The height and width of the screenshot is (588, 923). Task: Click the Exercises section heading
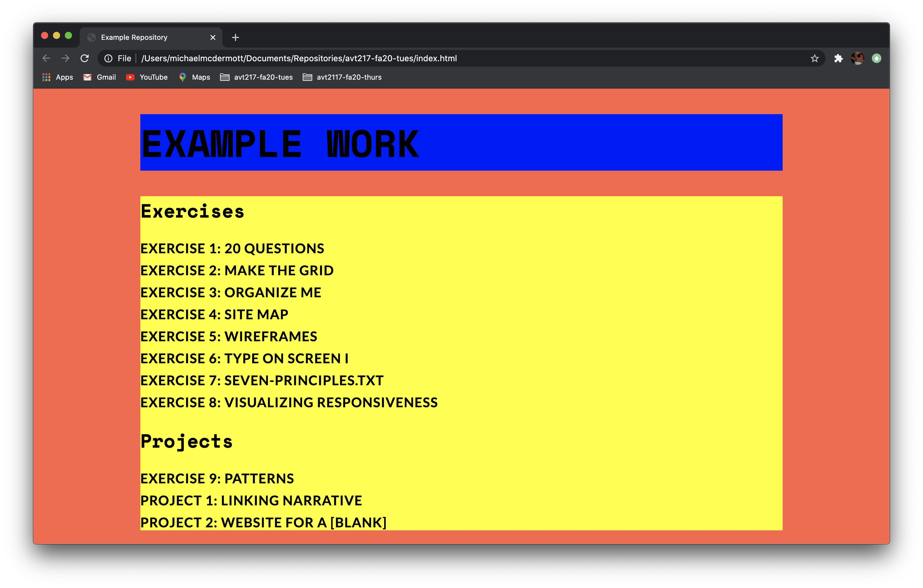tap(192, 211)
